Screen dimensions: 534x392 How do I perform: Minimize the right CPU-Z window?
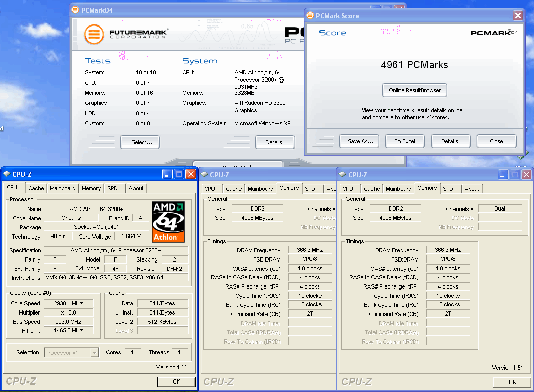(503, 175)
